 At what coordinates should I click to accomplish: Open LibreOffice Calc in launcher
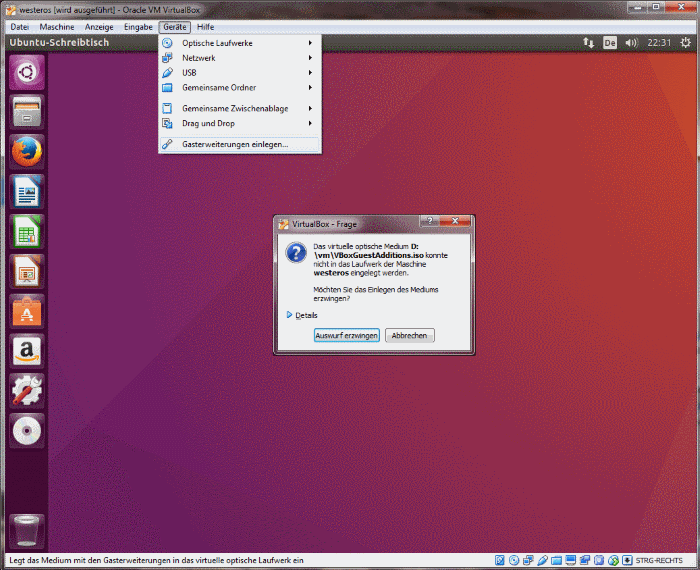point(27,231)
